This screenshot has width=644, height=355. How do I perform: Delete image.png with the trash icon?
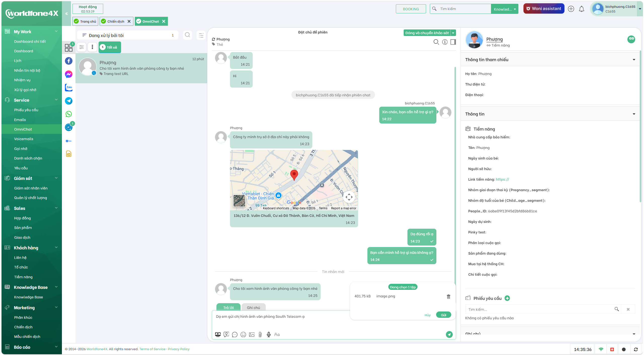click(448, 296)
